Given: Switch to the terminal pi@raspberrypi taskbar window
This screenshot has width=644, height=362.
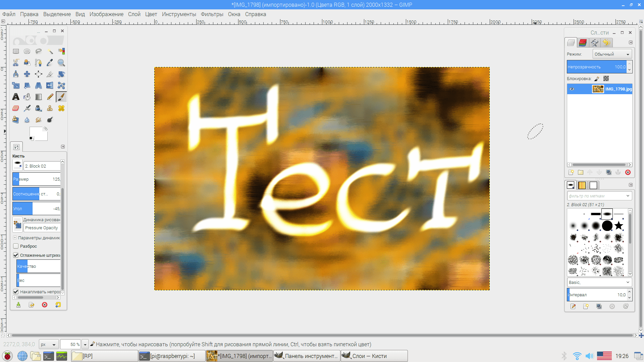Looking at the screenshot, I should [172, 356].
